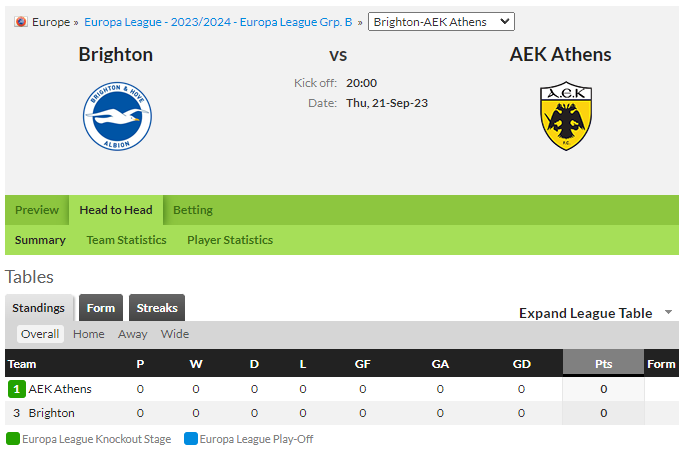Open the Betting tab
Screen dimensions: 684x462
pyautogui.click(x=193, y=210)
